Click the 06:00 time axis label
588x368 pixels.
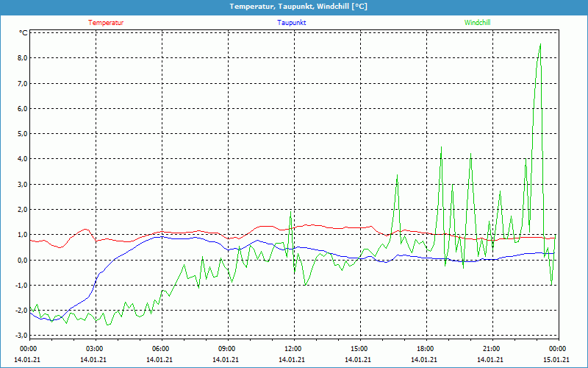pyautogui.click(x=160, y=349)
